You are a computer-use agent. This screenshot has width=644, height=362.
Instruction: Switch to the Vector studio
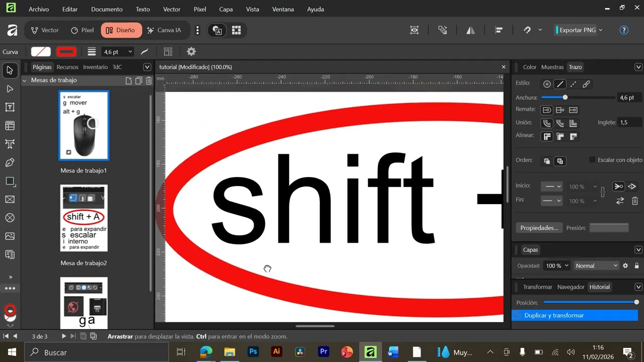tap(45, 30)
